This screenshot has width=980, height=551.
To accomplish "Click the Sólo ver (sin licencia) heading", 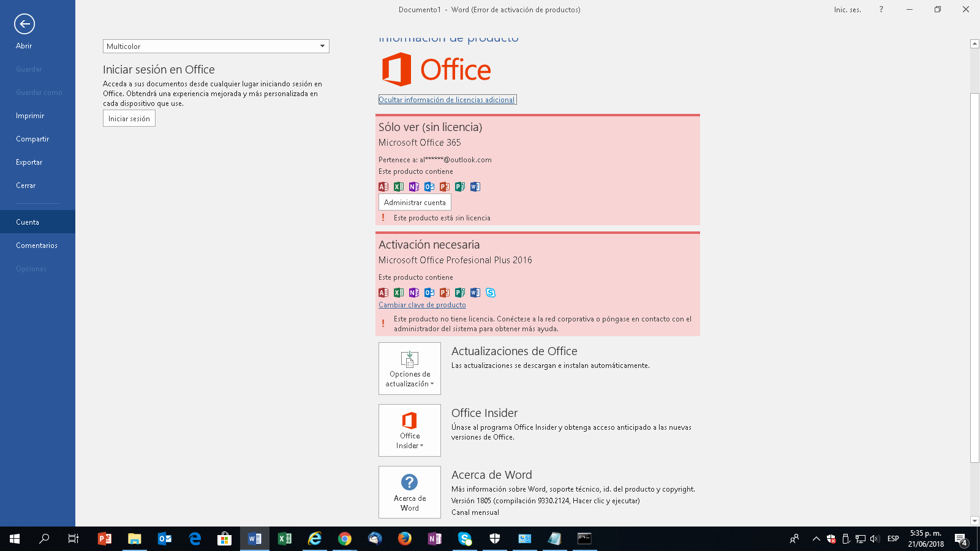I will [430, 127].
